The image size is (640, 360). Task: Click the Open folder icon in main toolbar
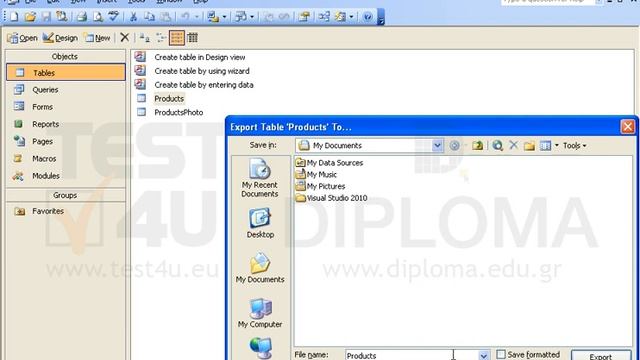(30, 17)
